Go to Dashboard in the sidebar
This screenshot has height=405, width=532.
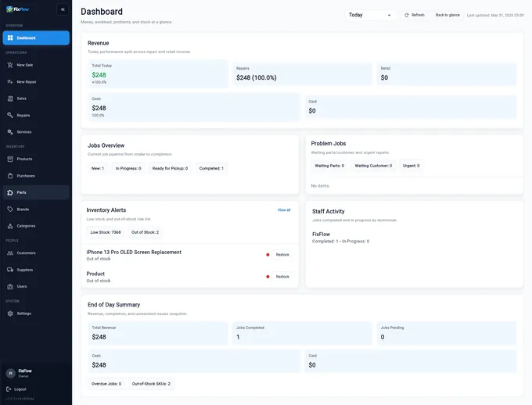click(x=35, y=38)
